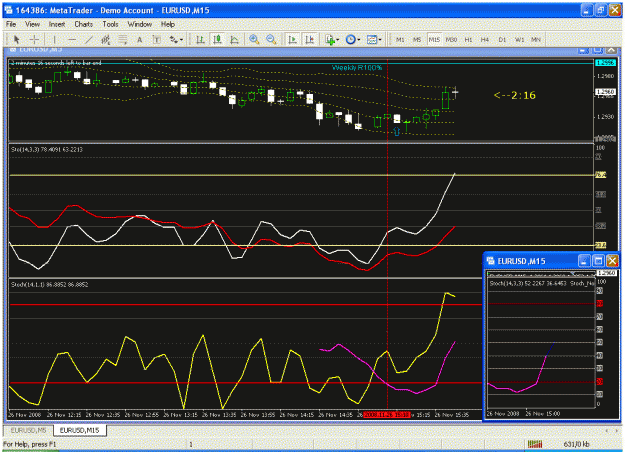Open the templates dropdown
Screen dimensions: 625x452
coord(374,39)
